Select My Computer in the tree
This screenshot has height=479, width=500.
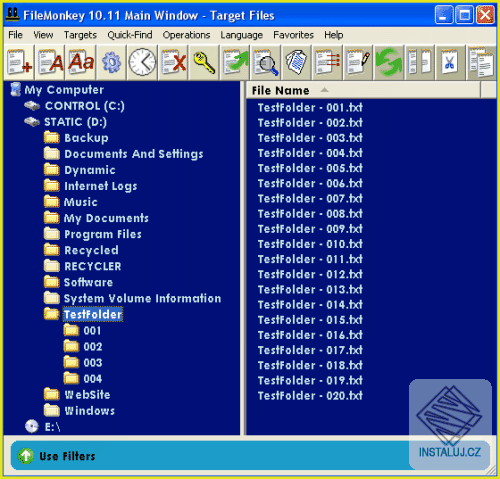(x=64, y=90)
